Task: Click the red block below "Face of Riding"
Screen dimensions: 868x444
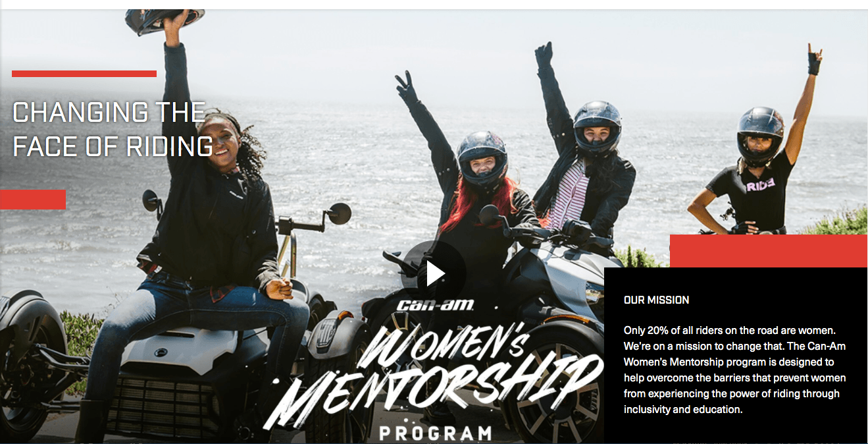Action: pos(33,200)
